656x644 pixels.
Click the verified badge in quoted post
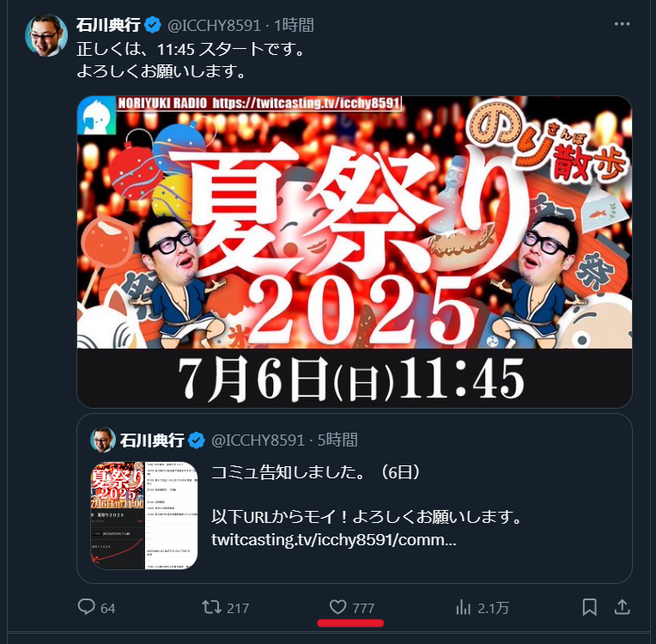pyautogui.click(x=197, y=440)
